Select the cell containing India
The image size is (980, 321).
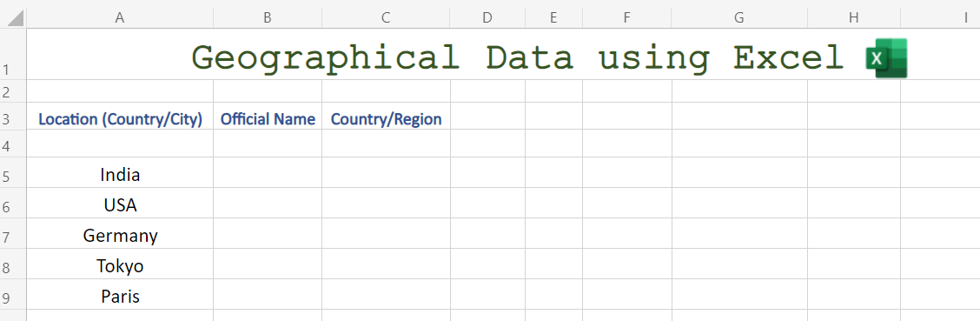120,174
